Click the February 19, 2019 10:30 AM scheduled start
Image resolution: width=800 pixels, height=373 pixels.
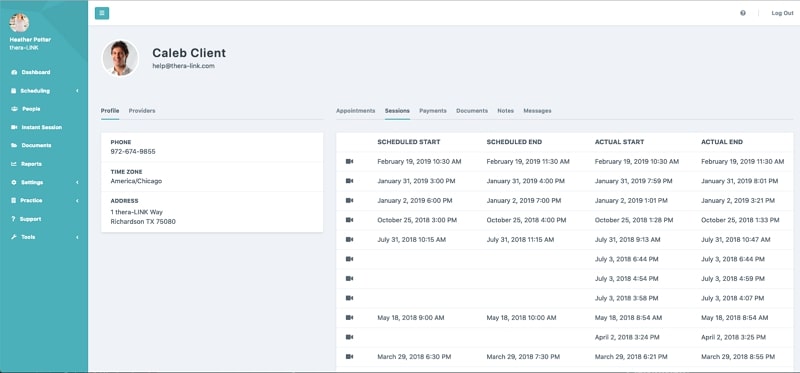[x=419, y=161]
